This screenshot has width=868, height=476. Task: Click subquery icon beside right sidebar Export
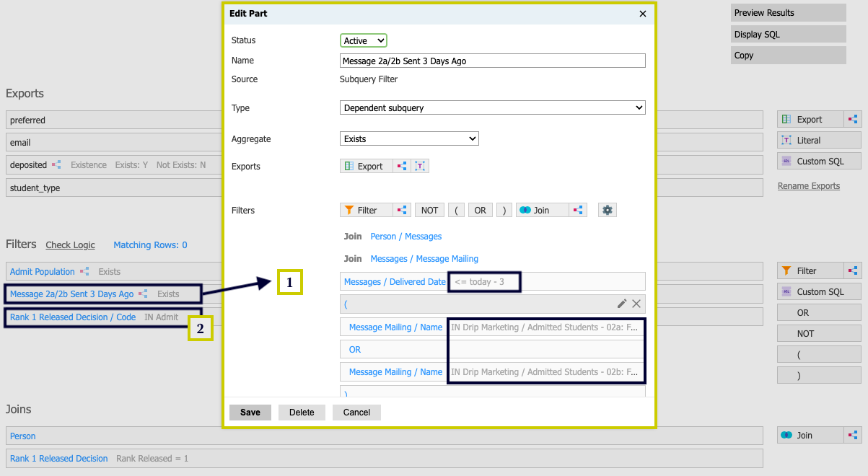[853, 120]
